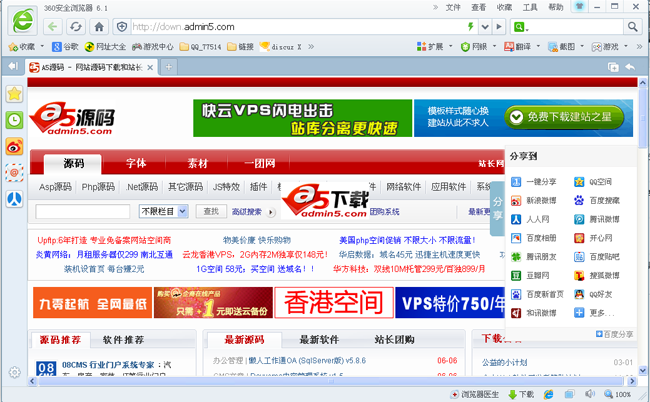The width and height of the screenshot is (650, 402).
Task: Open the 不限栏目 category combo box
Action: [164, 211]
